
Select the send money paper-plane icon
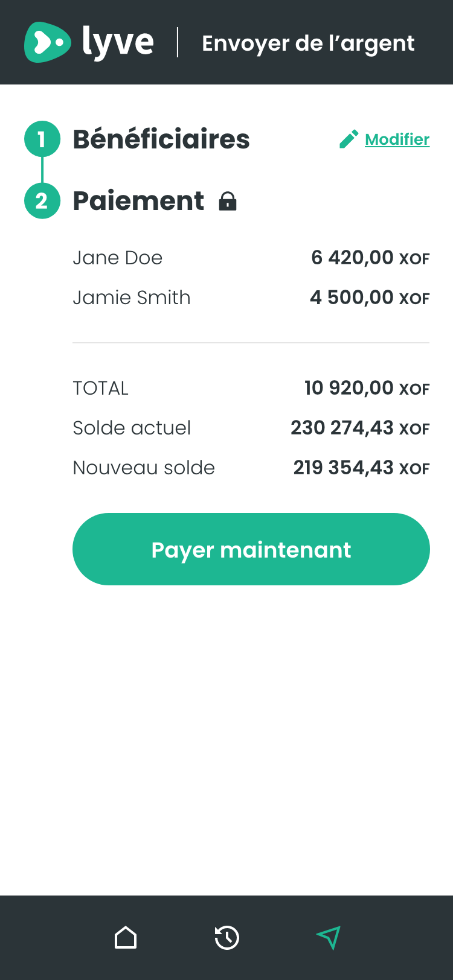pyautogui.click(x=329, y=938)
